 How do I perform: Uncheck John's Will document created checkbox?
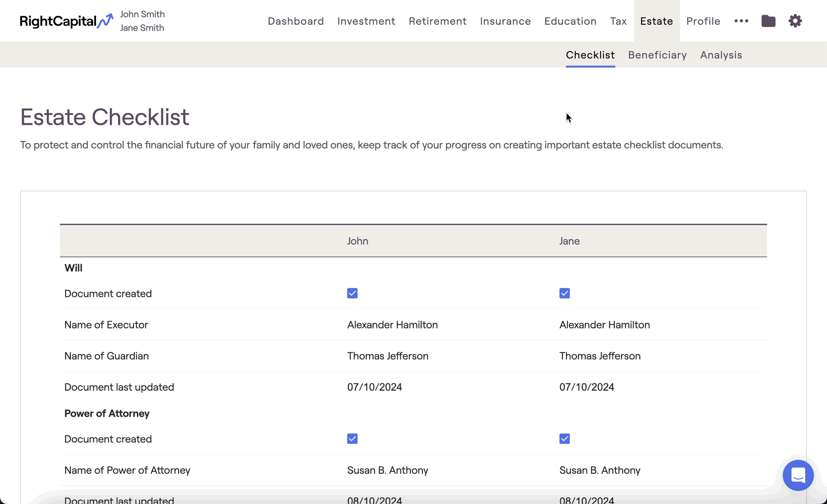pyautogui.click(x=352, y=293)
